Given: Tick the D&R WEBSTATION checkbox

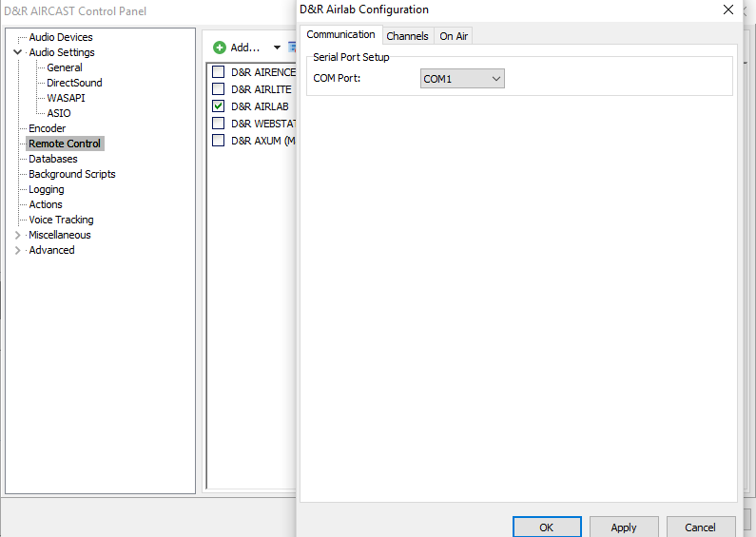Looking at the screenshot, I should pos(219,124).
